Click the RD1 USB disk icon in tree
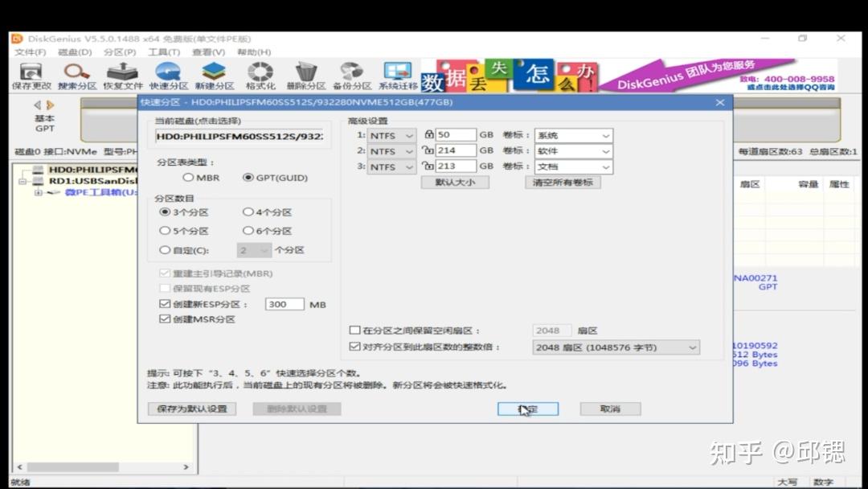Image resolution: width=868 pixels, height=489 pixels. (x=38, y=181)
